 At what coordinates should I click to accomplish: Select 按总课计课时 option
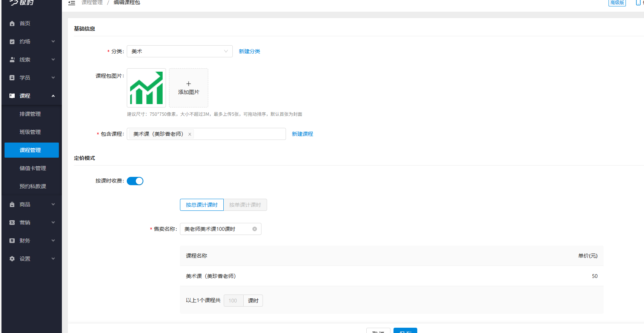(x=202, y=205)
